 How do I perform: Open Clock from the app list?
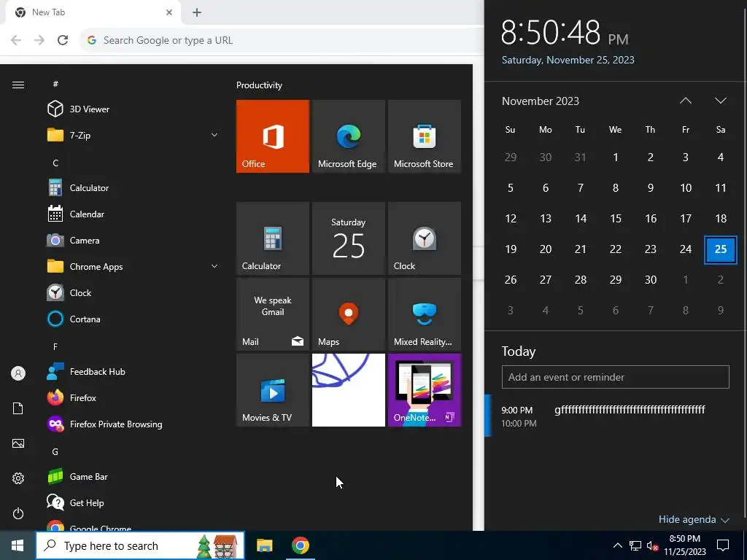[x=133, y=292]
